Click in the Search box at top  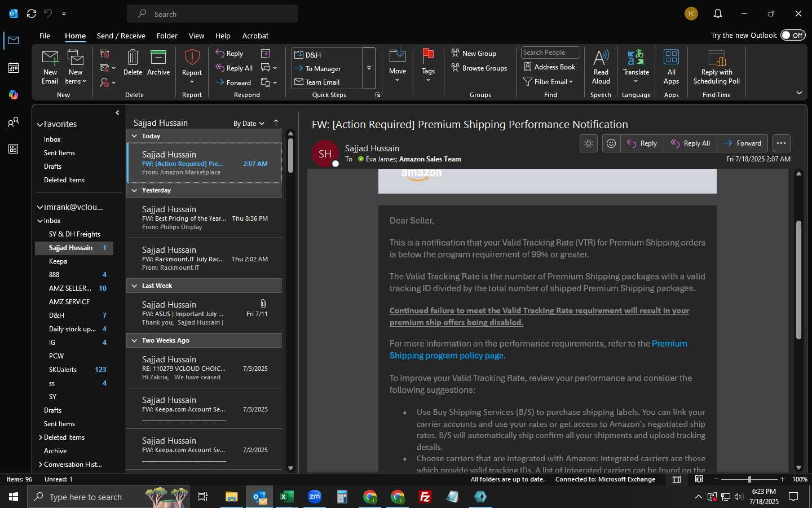[x=212, y=14]
